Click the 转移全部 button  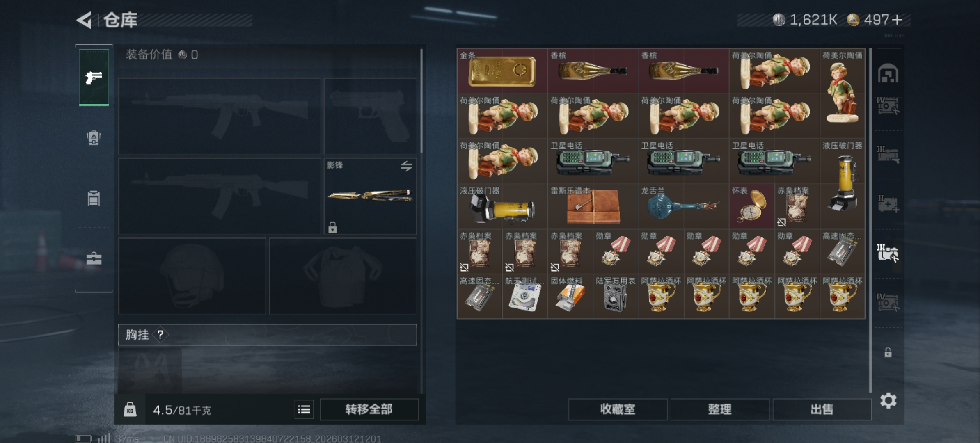point(369,409)
